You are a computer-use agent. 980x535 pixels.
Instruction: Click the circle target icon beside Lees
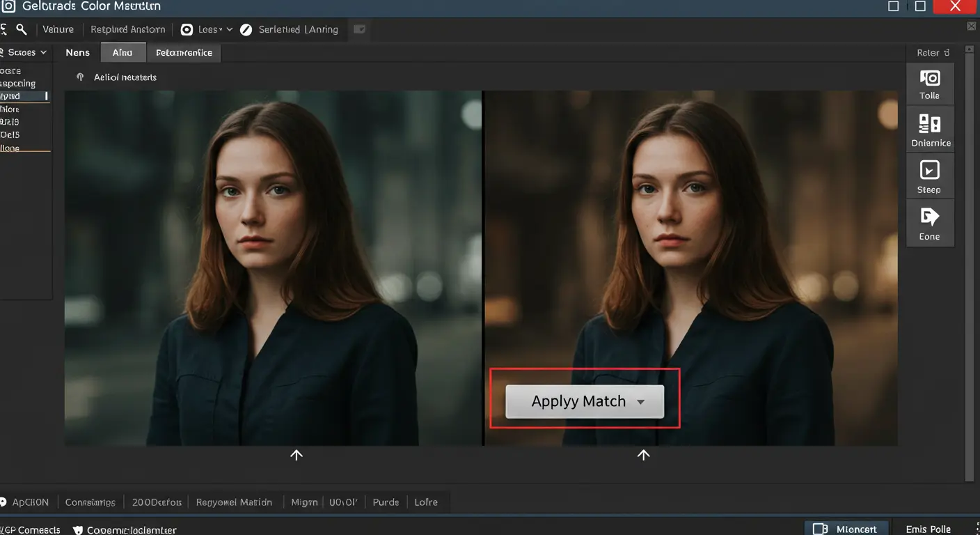(x=187, y=29)
